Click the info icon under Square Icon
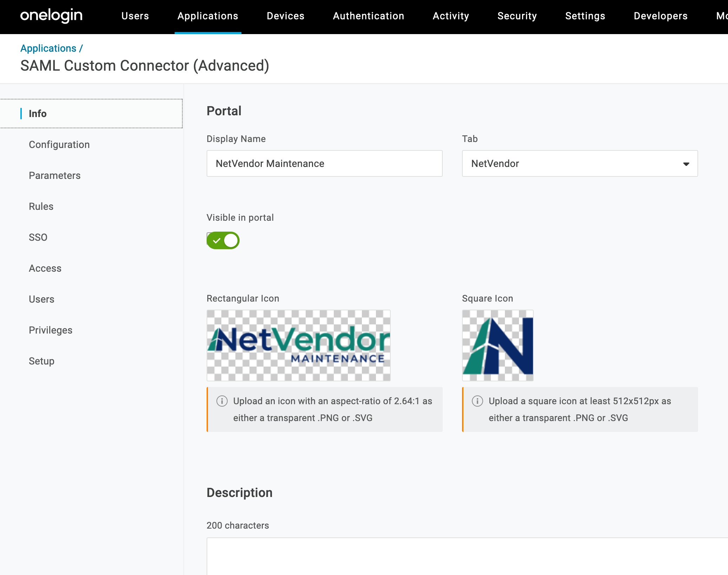 [x=477, y=401]
